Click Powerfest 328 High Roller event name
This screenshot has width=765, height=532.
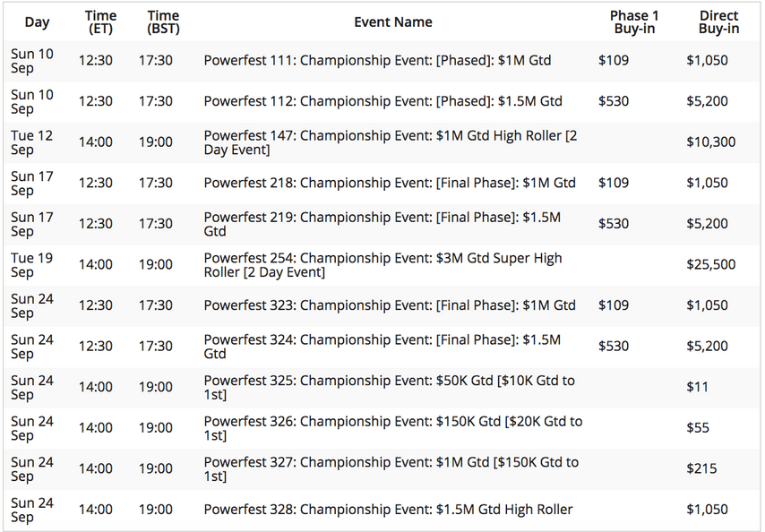pos(389,510)
